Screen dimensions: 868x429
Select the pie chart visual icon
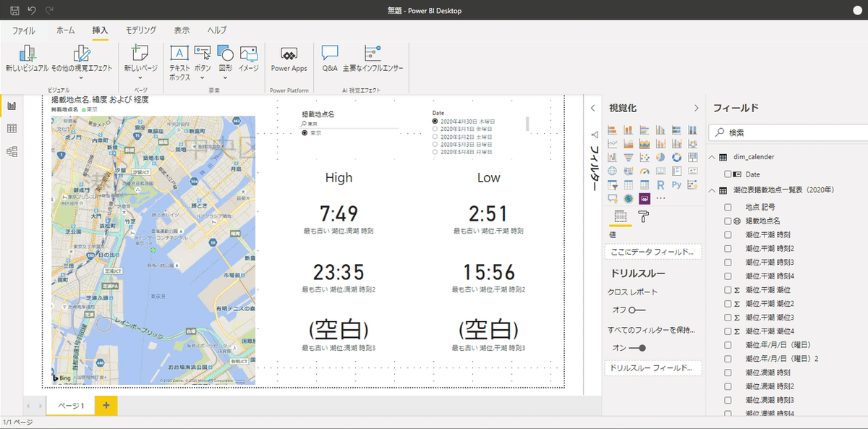(x=660, y=157)
